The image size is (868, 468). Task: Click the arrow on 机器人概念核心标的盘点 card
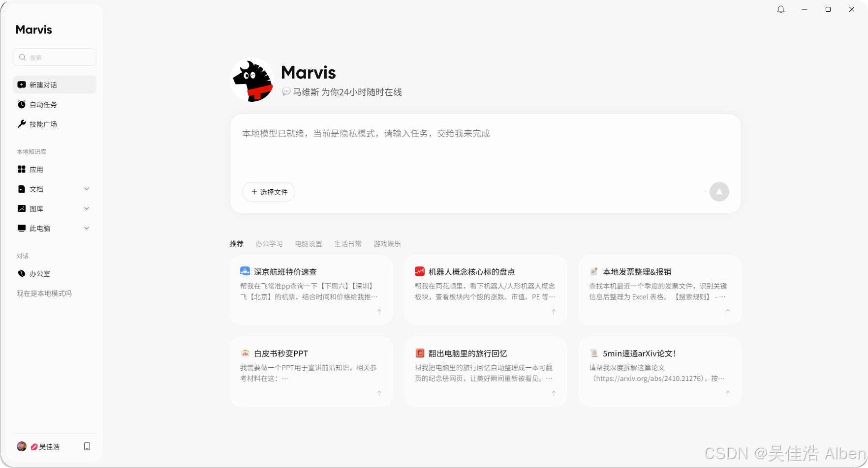[x=554, y=312]
